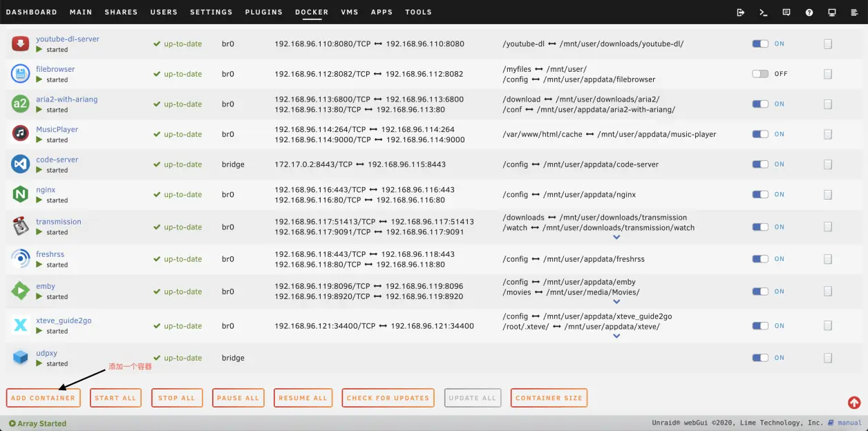This screenshot has height=431, width=868.
Task: Open the terminal icon in top bar
Action: [x=764, y=12]
